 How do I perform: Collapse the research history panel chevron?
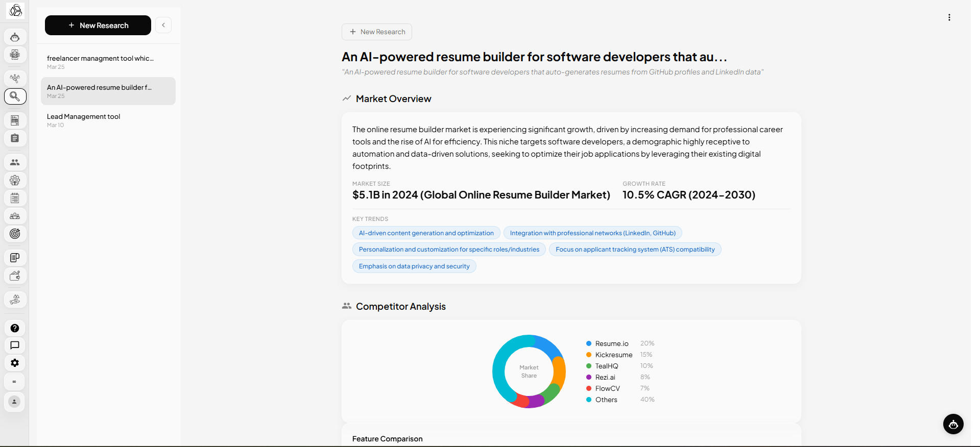[163, 25]
